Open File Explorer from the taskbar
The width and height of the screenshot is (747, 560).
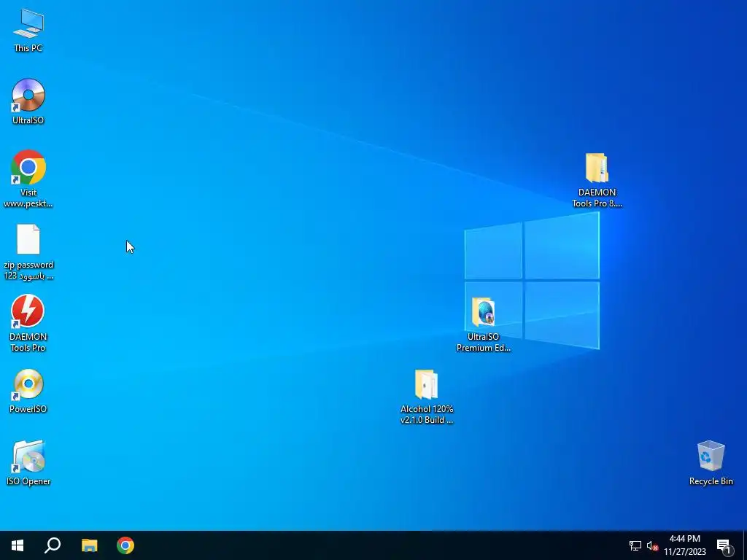coord(89,545)
